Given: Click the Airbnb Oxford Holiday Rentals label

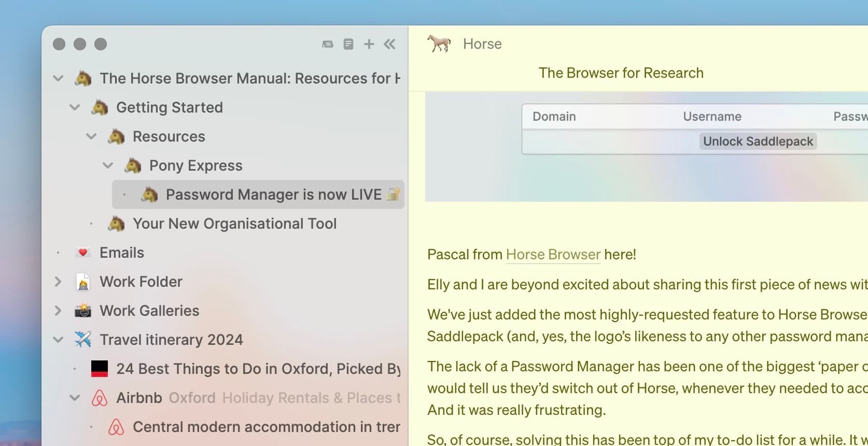Looking at the screenshot, I should click(x=258, y=398).
